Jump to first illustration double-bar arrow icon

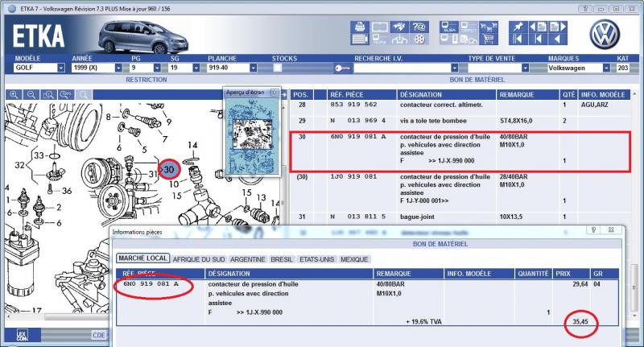(x=518, y=39)
